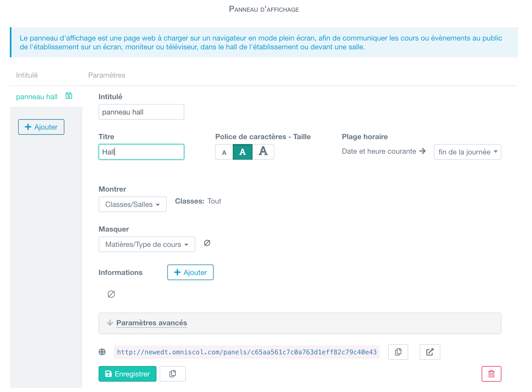Click the empty-set icon next to Masquer dropdown
532x392 pixels.
tap(207, 243)
